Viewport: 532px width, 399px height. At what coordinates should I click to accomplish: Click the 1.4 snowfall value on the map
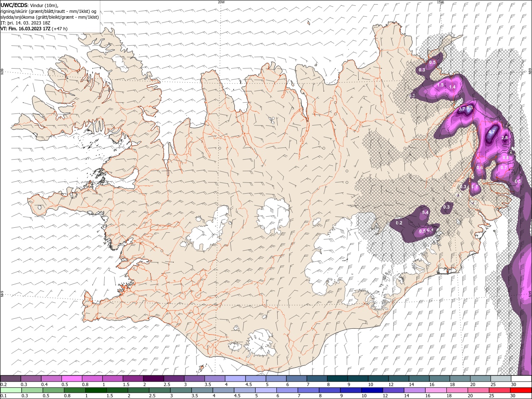pos(453,87)
